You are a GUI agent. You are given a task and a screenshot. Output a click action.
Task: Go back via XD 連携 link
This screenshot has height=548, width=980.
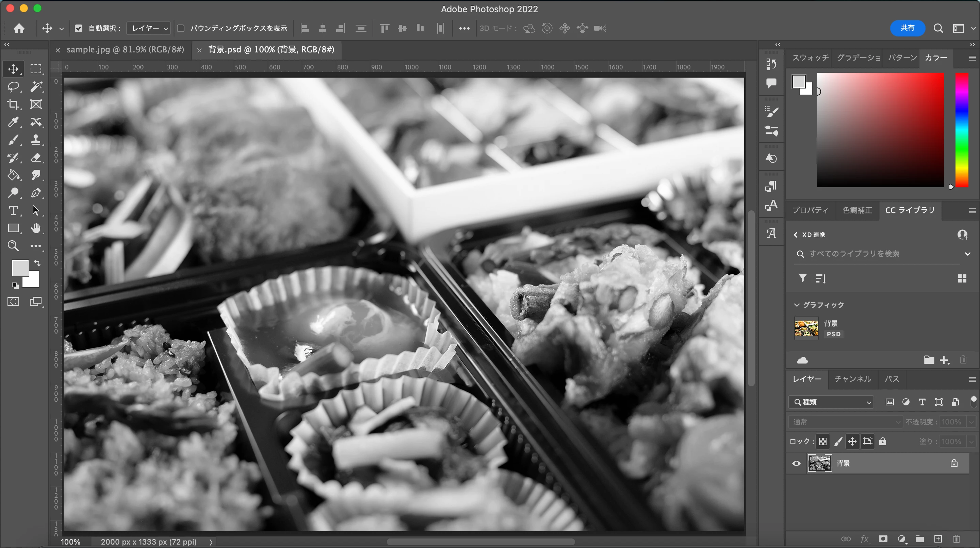click(810, 235)
